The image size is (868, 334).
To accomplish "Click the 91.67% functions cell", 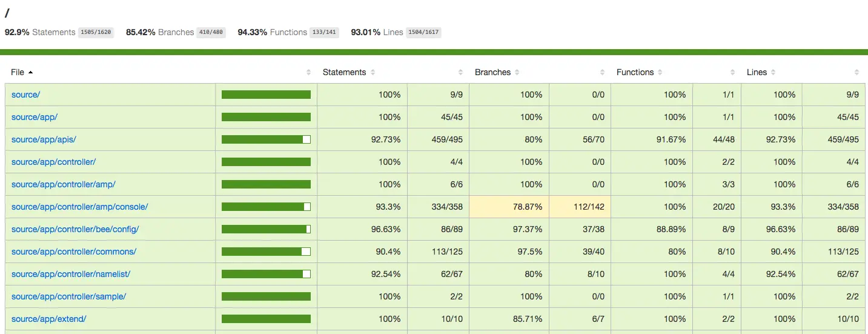I will click(652, 139).
